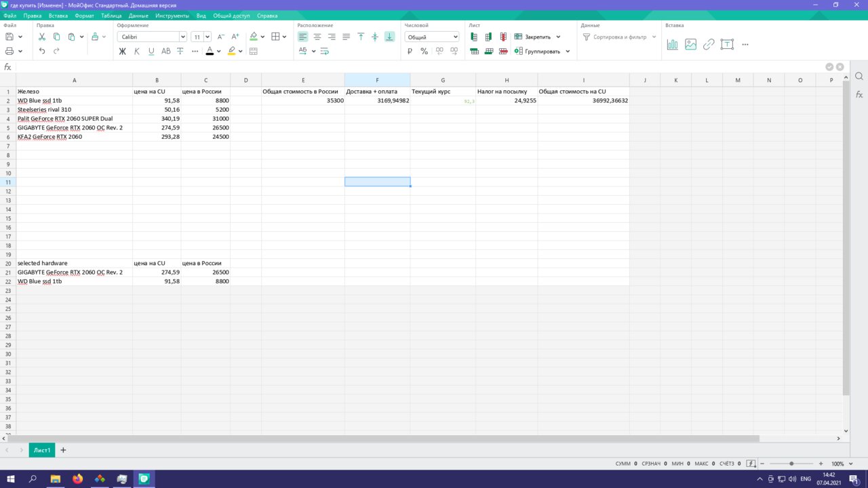
Task: Click the Закрепить freeze panes button
Action: [537, 37]
